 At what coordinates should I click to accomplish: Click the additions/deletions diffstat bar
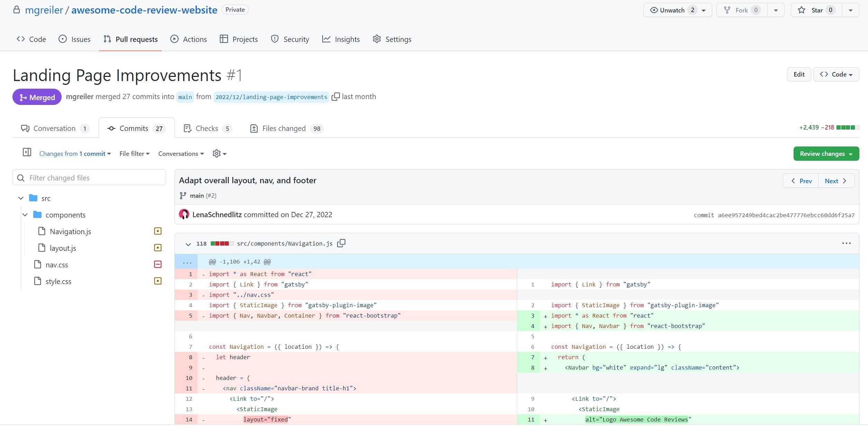click(x=847, y=127)
